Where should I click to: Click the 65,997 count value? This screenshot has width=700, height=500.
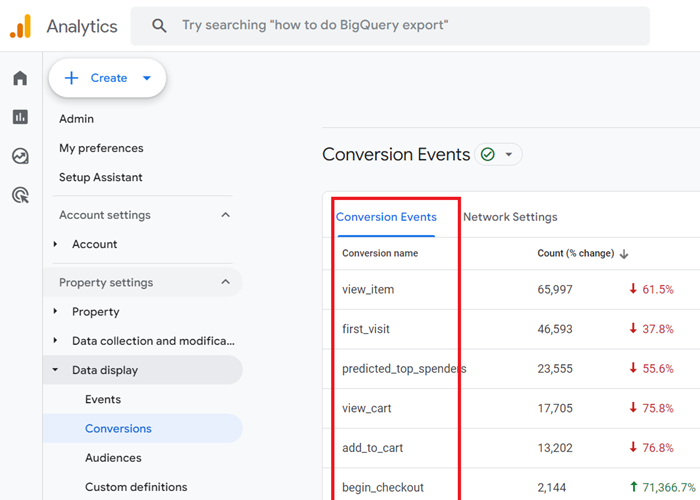[555, 289]
